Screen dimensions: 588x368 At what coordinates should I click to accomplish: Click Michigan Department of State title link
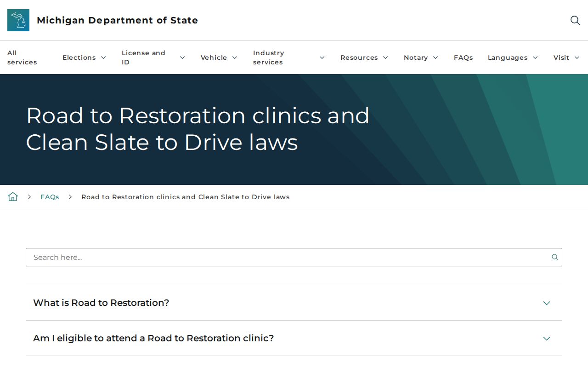click(117, 20)
